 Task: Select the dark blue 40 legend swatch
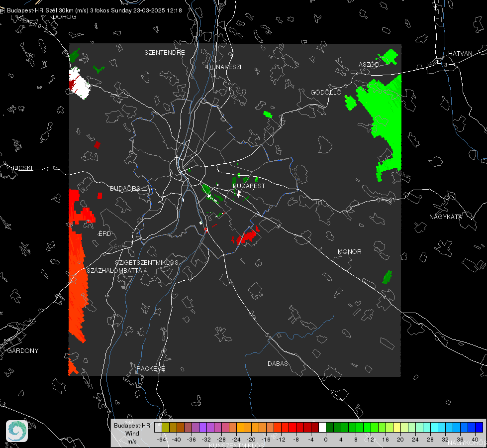pyautogui.click(x=479, y=427)
